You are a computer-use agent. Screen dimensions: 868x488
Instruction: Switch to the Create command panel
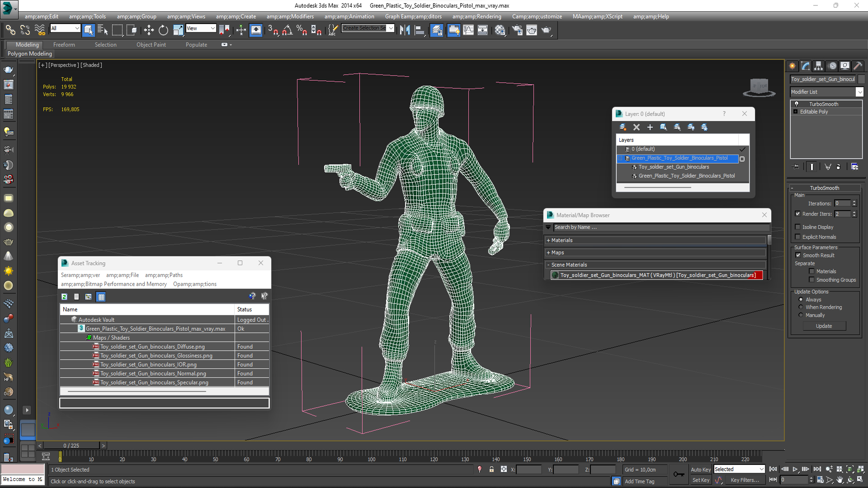pos(793,66)
